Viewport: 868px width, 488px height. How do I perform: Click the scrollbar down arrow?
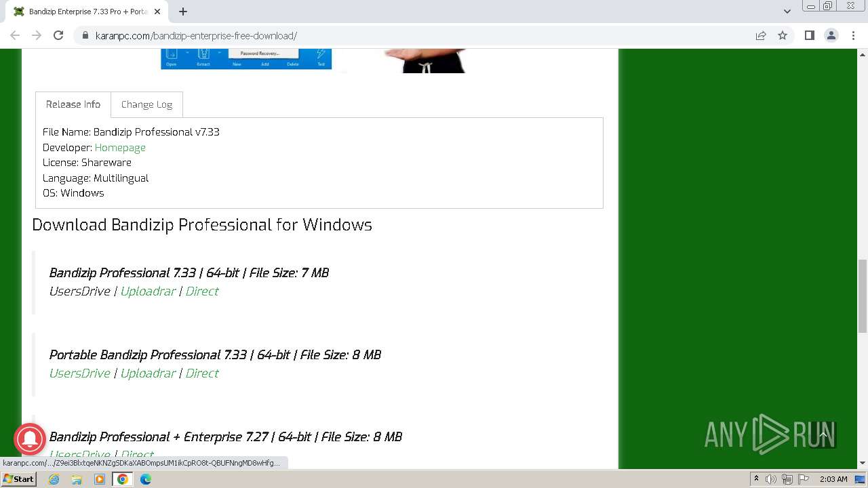click(863, 463)
